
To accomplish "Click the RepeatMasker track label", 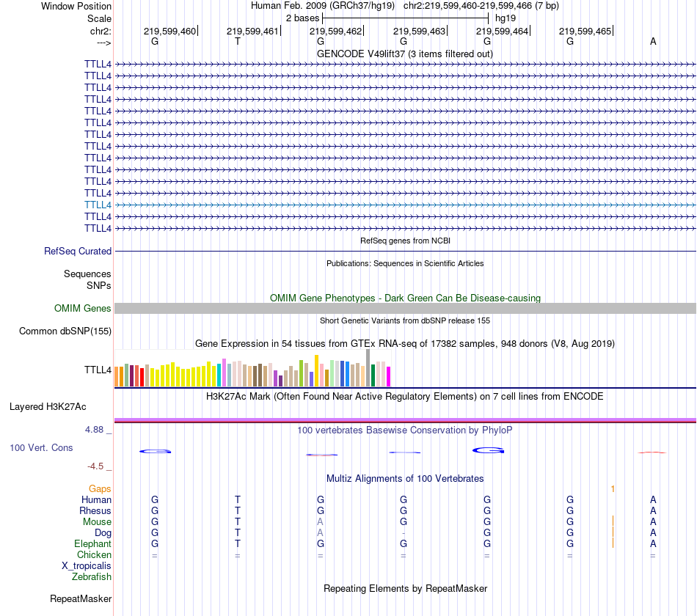I will click(81, 599).
